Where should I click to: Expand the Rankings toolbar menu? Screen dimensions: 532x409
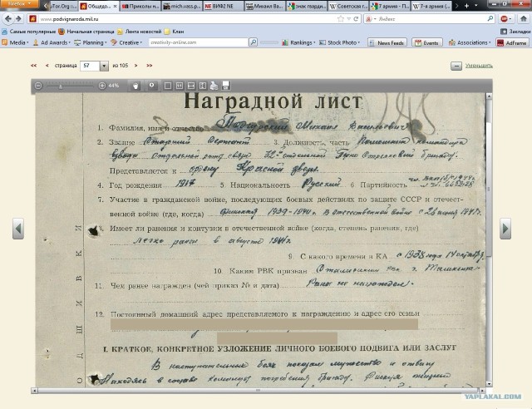(x=298, y=42)
